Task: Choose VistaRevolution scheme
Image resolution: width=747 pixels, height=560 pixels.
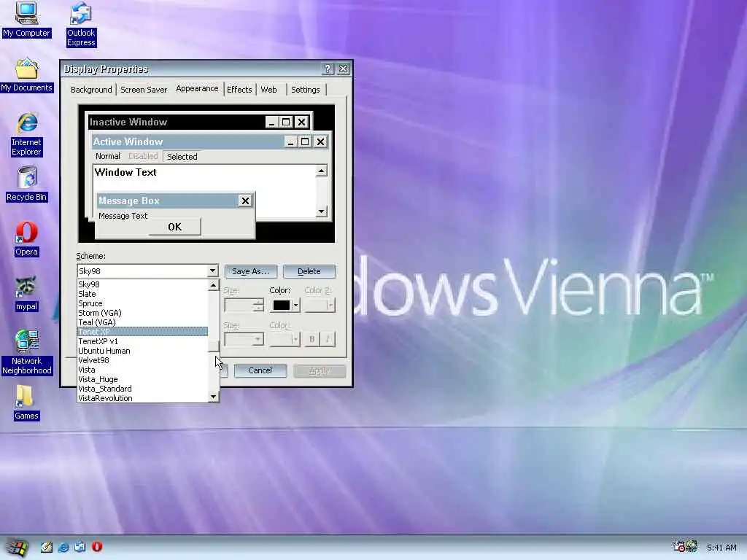Action: (142, 398)
